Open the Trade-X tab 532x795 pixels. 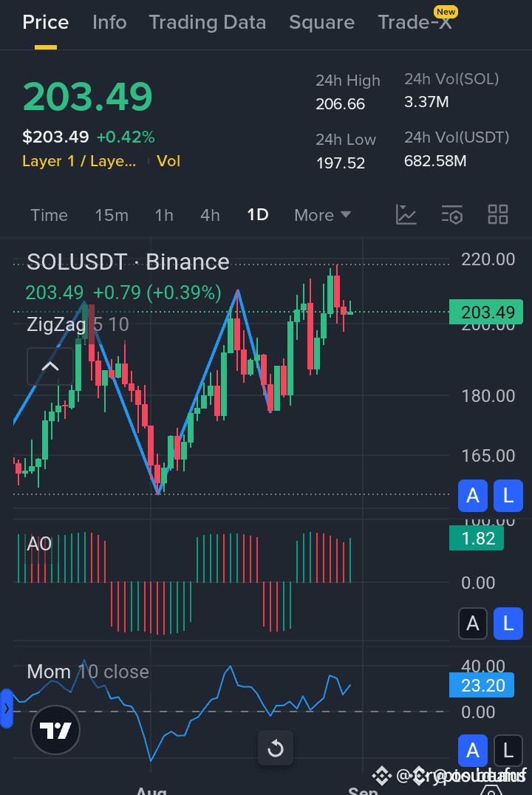pos(415,22)
